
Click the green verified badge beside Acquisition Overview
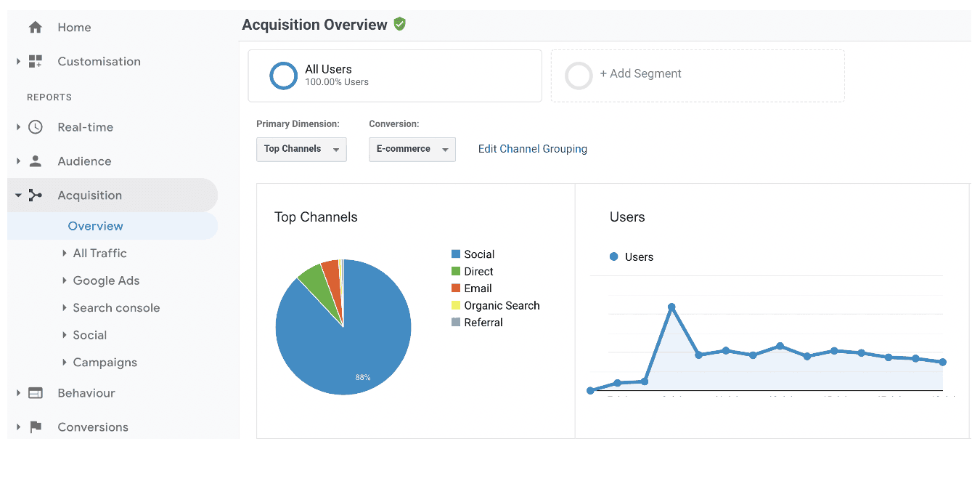(399, 24)
